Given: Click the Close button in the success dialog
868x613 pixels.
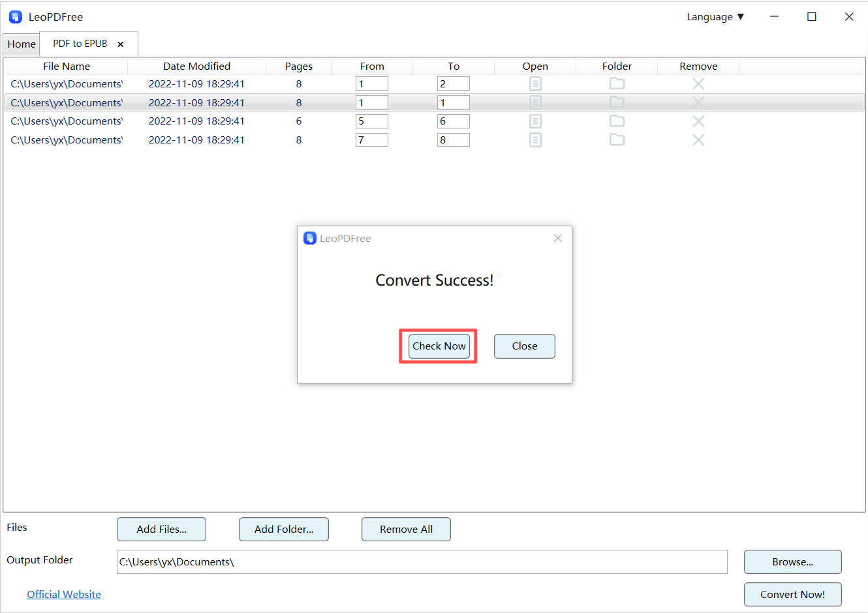Looking at the screenshot, I should click(525, 346).
